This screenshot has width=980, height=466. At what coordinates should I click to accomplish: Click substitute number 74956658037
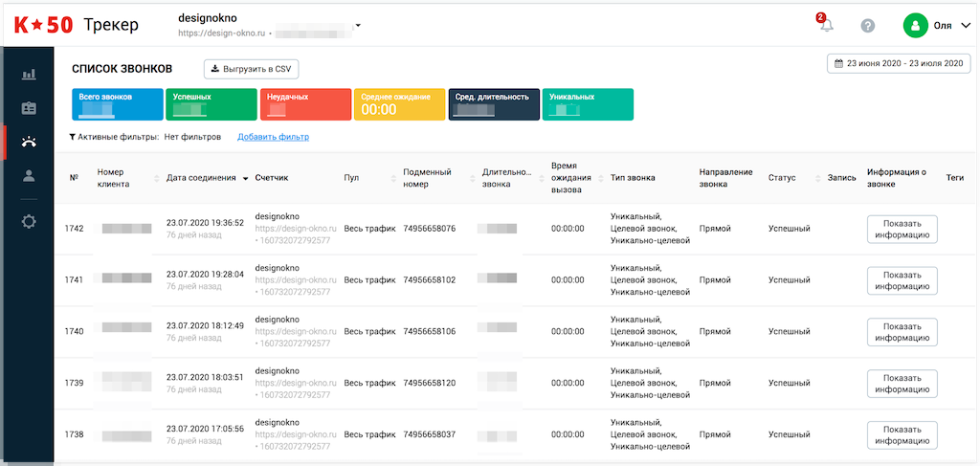(x=430, y=434)
